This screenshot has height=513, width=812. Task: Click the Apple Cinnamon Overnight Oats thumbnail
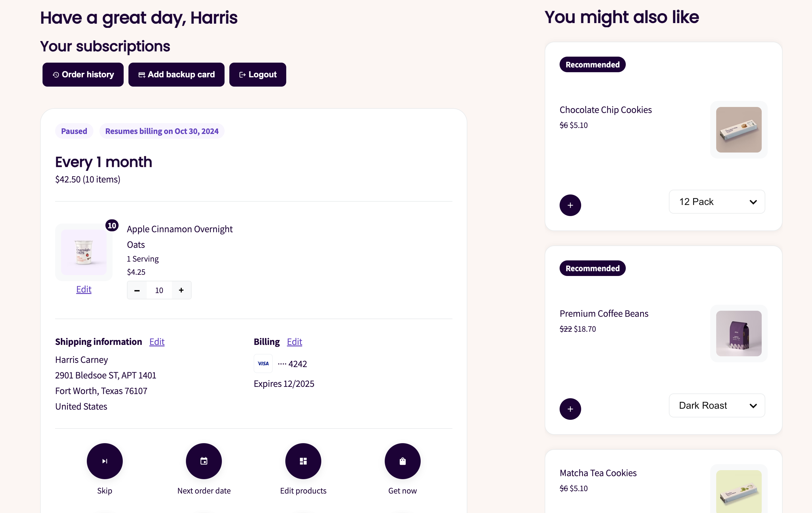click(84, 252)
